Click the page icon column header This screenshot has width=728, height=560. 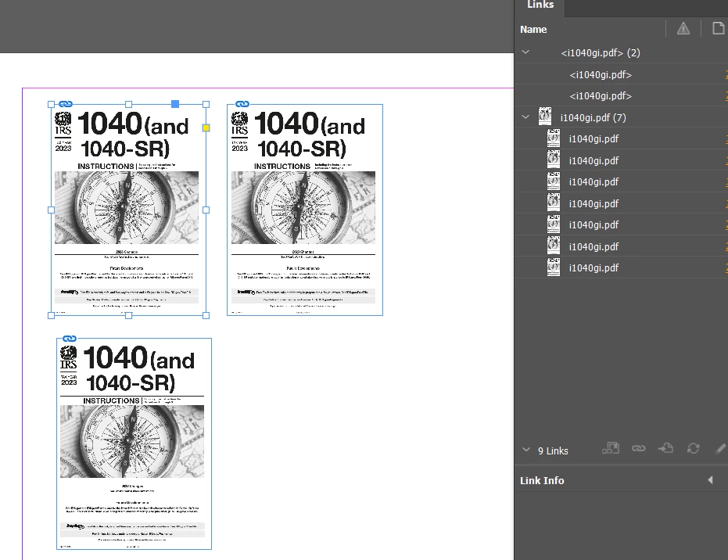pyautogui.click(x=719, y=28)
